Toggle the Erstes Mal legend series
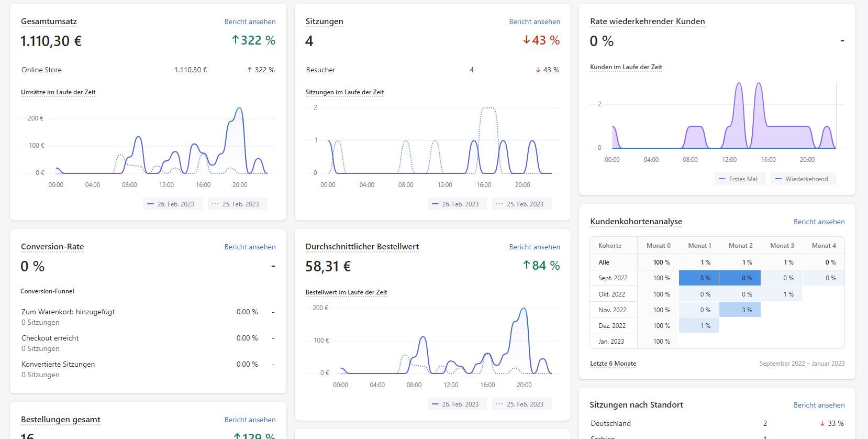This screenshot has height=439, width=868. 740,179
